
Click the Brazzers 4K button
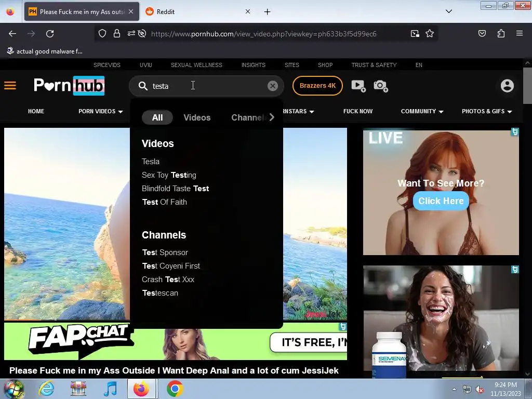pos(317,86)
